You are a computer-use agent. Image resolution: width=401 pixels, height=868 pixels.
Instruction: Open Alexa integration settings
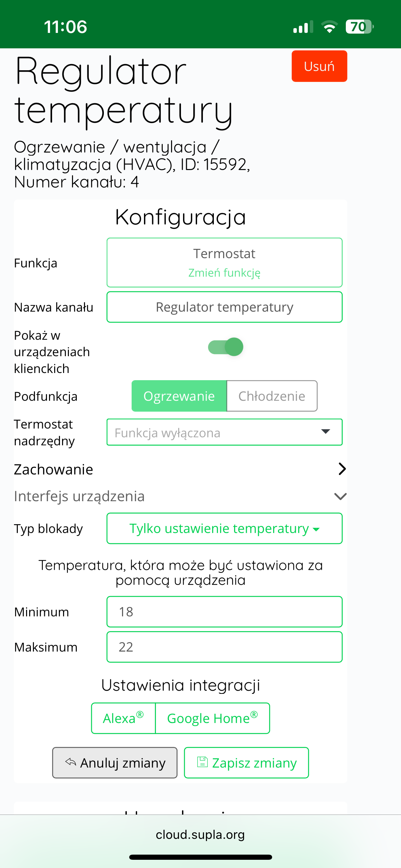click(123, 719)
